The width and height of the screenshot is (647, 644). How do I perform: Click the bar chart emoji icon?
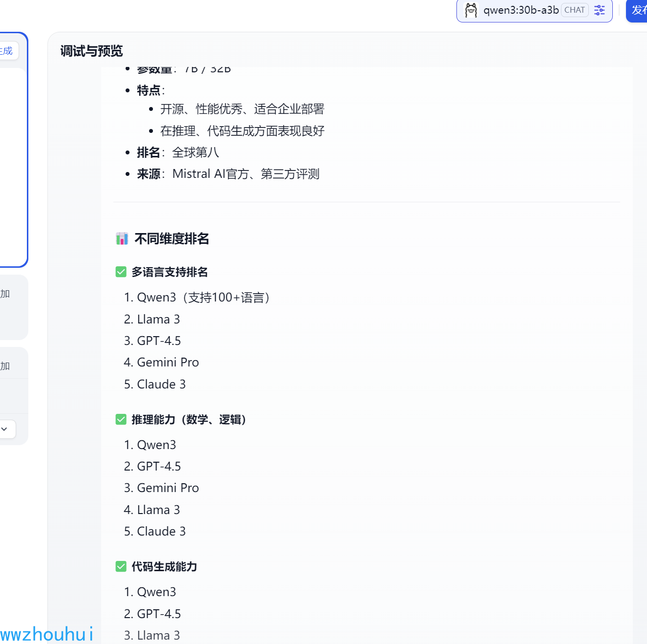(122, 238)
